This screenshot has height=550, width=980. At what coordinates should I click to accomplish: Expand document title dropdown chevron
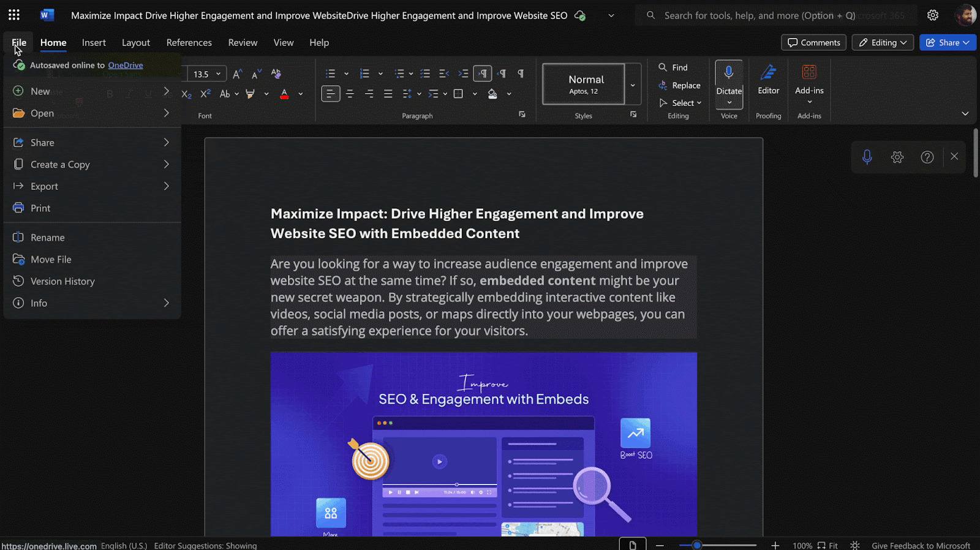[x=611, y=16]
